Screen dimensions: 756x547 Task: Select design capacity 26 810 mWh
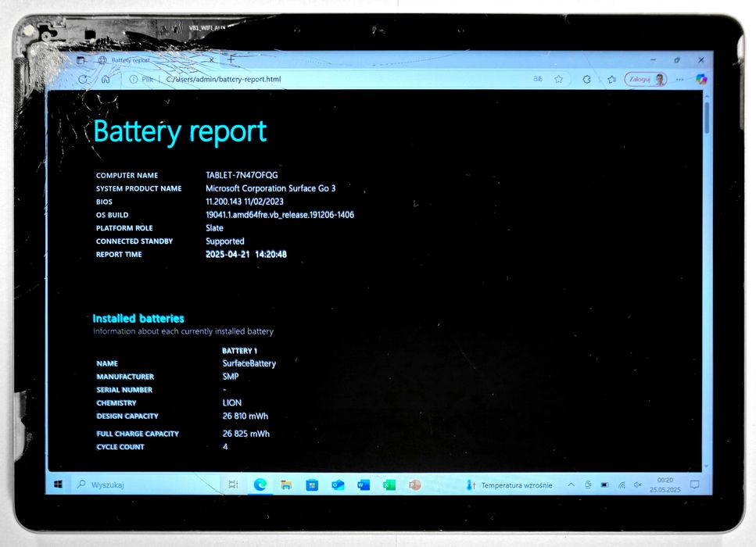tap(245, 416)
